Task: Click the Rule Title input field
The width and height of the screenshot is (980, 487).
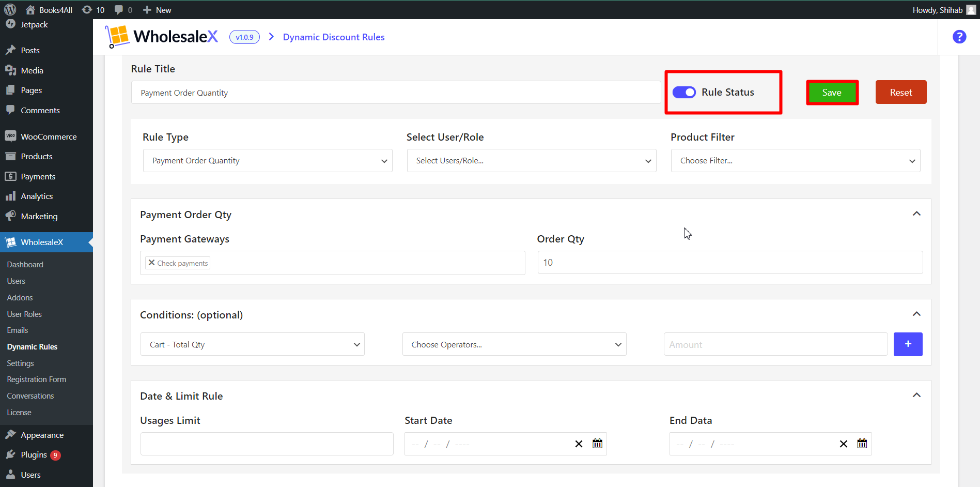Action: [396, 93]
